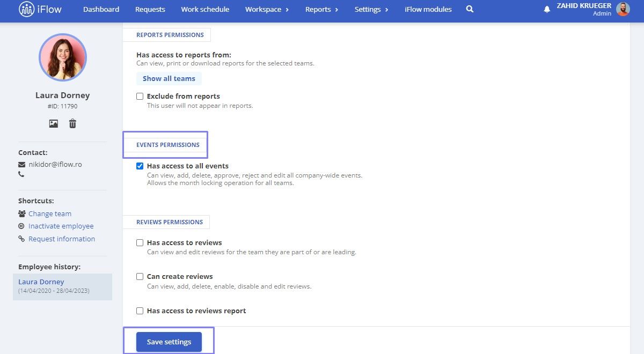Select Laura Dorney employee history entry
The width and height of the screenshot is (644, 354).
(62, 286)
